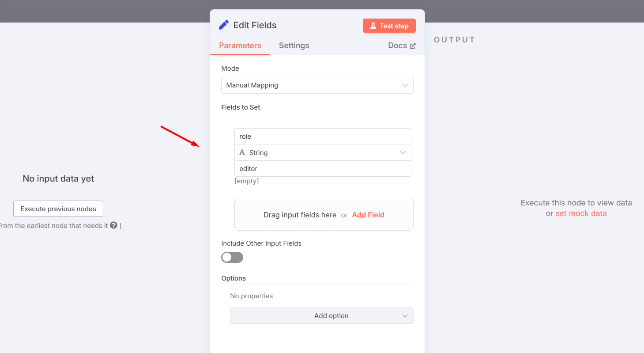Viewport: 644px width, 353px height.
Task: Click the letter A String type icon
Action: [x=242, y=152]
